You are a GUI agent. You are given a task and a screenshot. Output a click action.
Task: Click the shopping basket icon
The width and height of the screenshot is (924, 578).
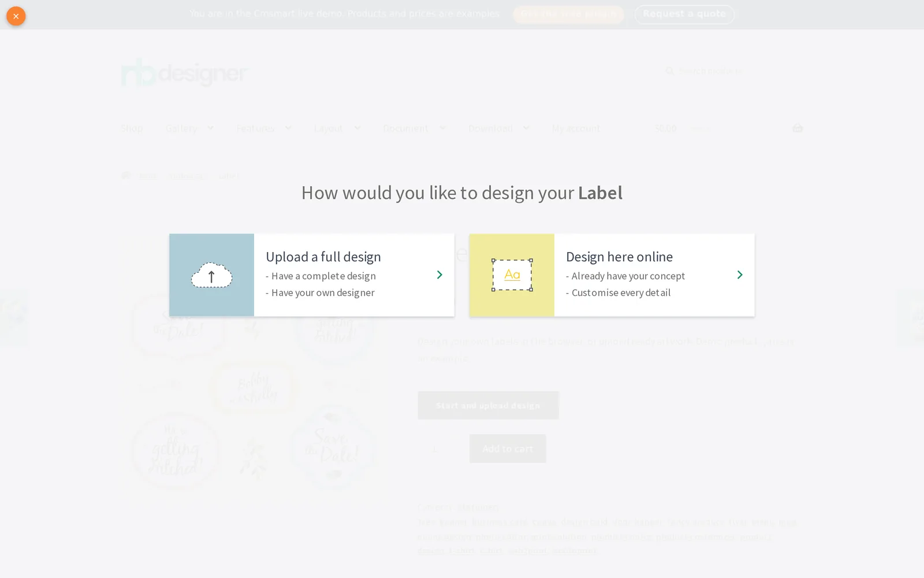click(798, 128)
